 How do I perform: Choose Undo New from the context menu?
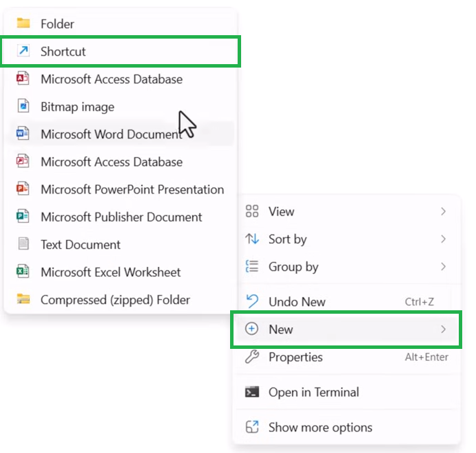pos(297,302)
